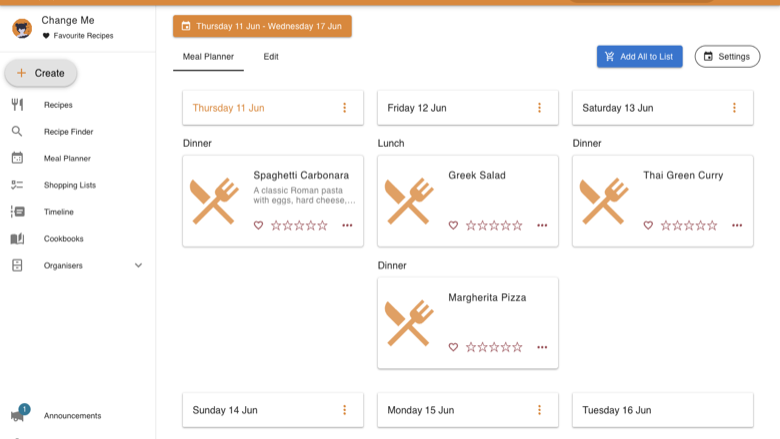Favourite the Margherita Pizza heart icon
This screenshot has height=439, width=780.
(x=453, y=347)
